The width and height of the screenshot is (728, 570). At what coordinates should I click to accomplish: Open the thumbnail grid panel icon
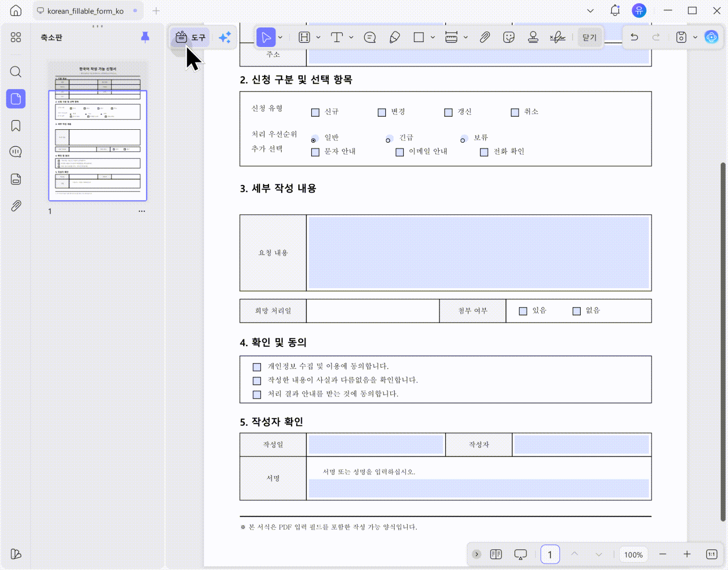click(x=16, y=37)
